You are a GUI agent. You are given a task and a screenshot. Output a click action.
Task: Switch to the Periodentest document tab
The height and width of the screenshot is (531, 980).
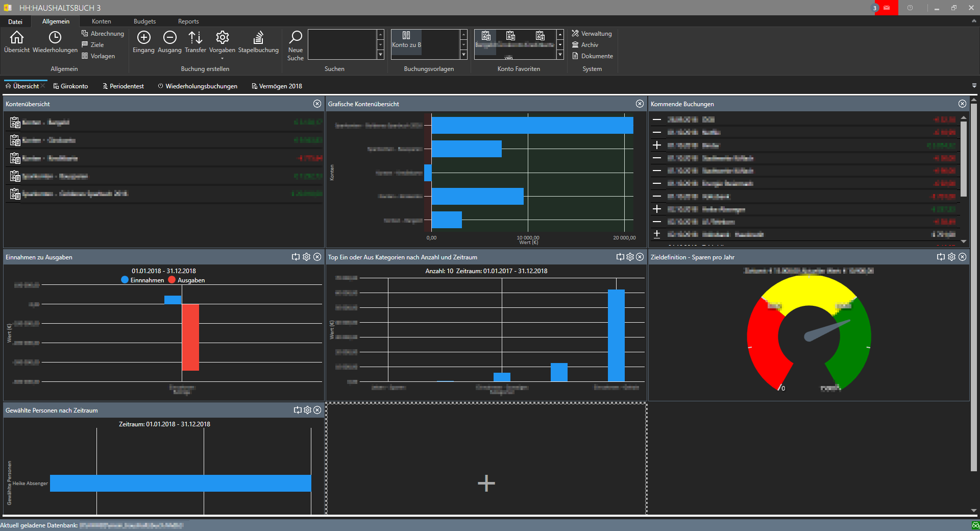click(123, 86)
